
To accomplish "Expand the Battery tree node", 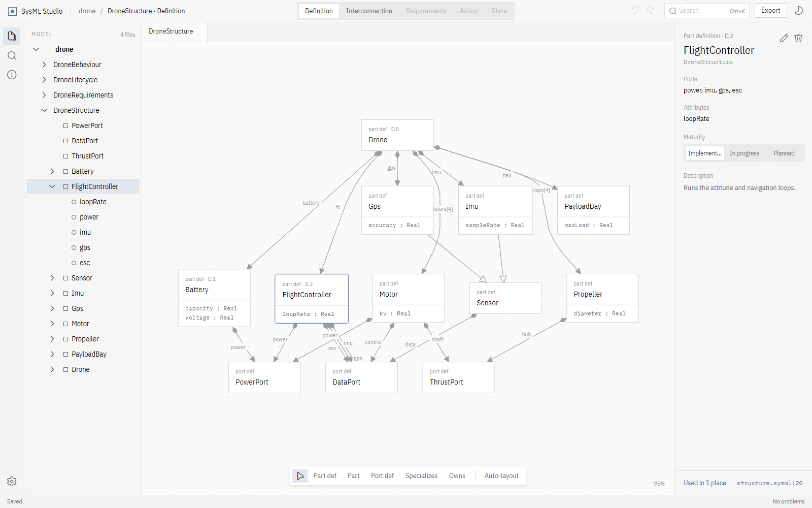I will [52, 171].
